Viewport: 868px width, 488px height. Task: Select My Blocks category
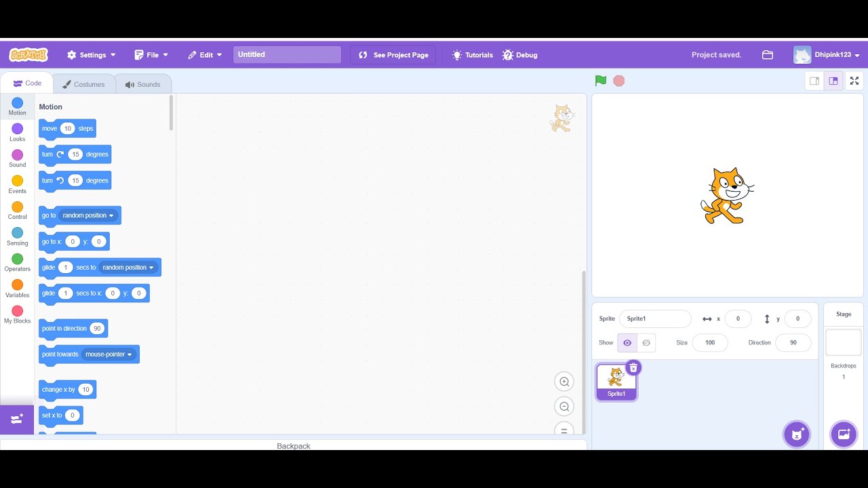pyautogui.click(x=18, y=314)
